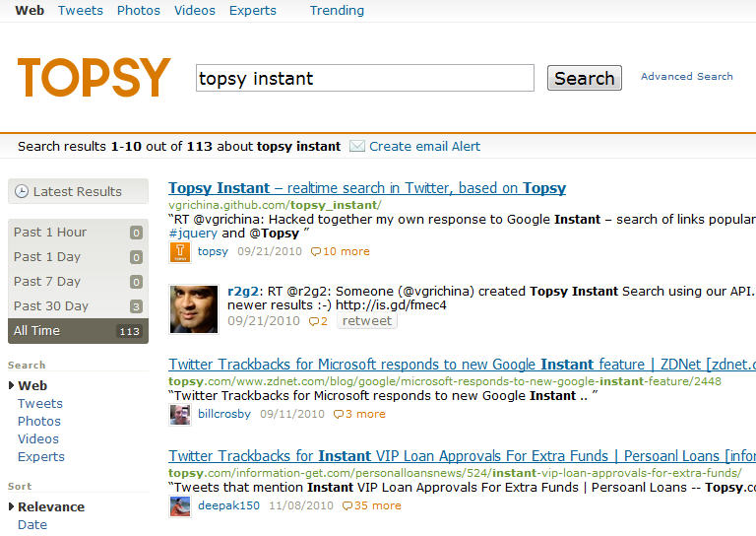Click the 0 count badge for Past 1 Hour

pyautogui.click(x=137, y=233)
